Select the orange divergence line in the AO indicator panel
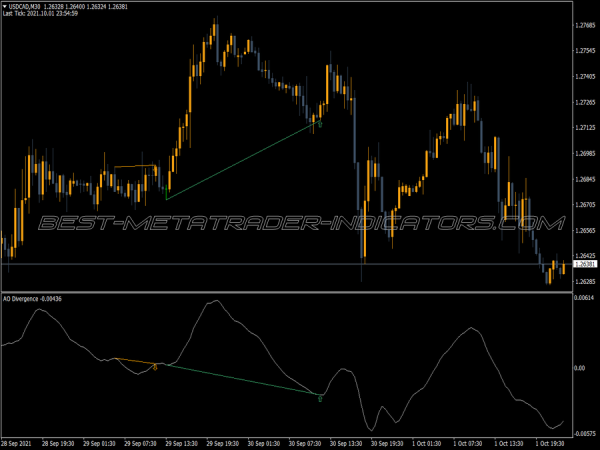This screenshot has width=600, height=450. 135,361
